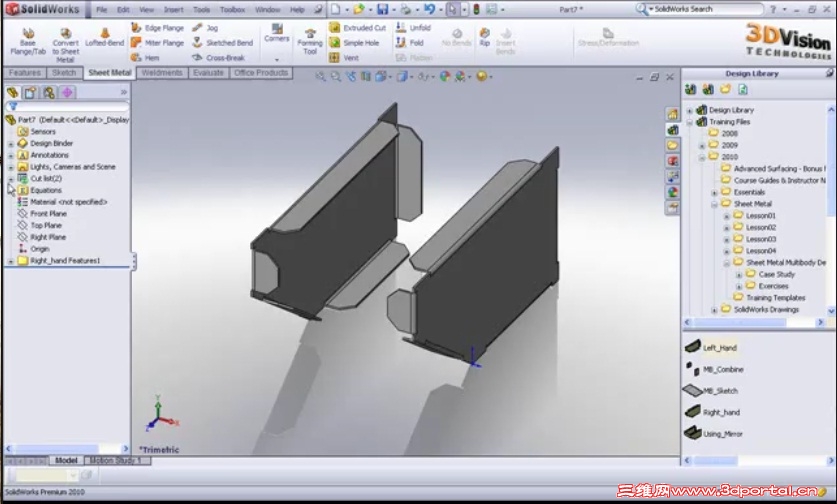Expand the FeatureManager panel chevron
The image size is (837, 504).
pyautogui.click(x=124, y=92)
